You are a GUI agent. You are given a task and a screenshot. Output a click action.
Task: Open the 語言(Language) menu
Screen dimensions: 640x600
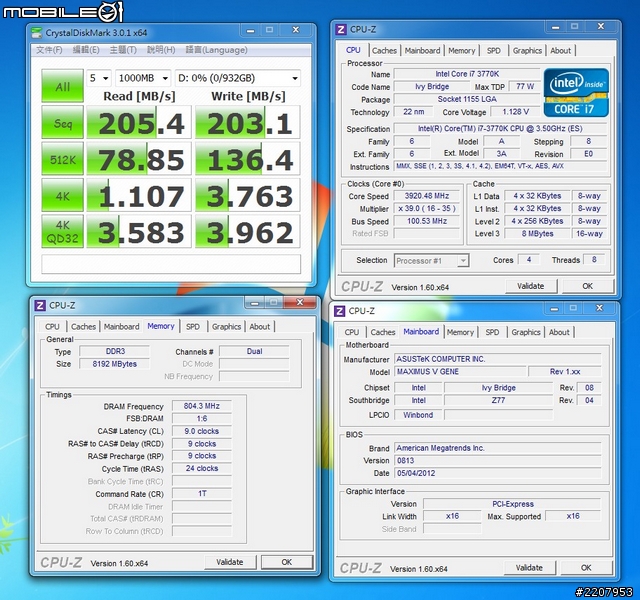click(x=216, y=50)
